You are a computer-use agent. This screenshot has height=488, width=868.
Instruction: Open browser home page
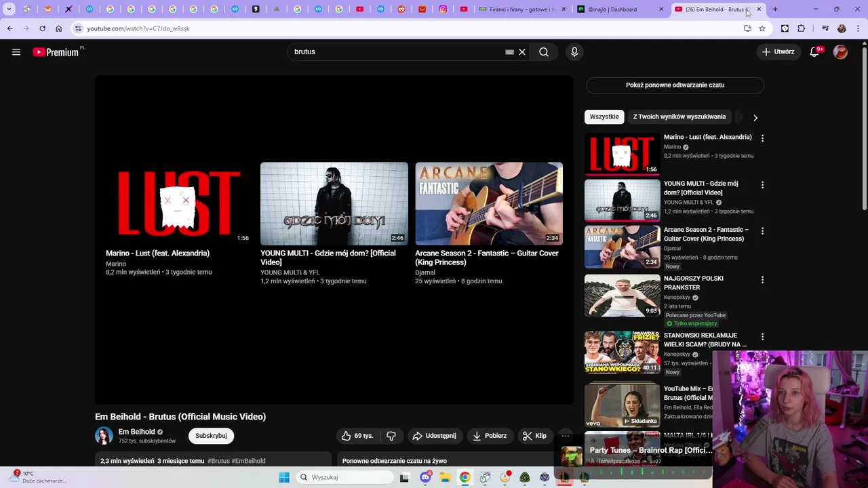point(58,28)
